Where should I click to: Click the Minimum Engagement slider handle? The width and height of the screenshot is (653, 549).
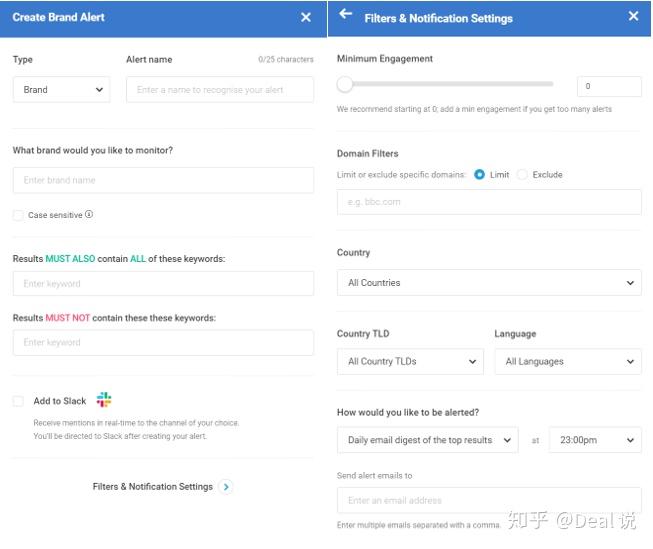[345, 85]
